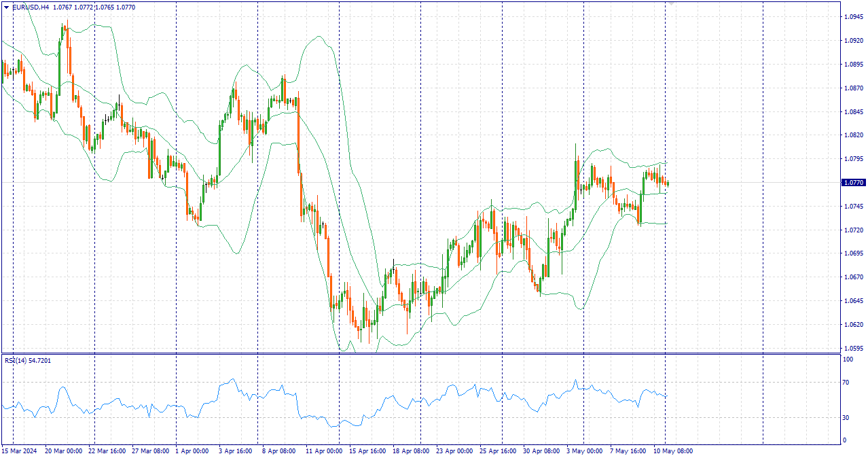Viewport: 868px width, 458px height.
Task: Click the 1.0745 price axis label
Action: pyautogui.click(x=853, y=207)
